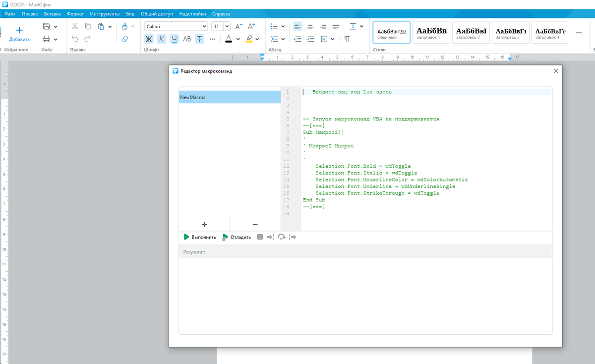Remove the macro with minus button

click(x=255, y=224)
